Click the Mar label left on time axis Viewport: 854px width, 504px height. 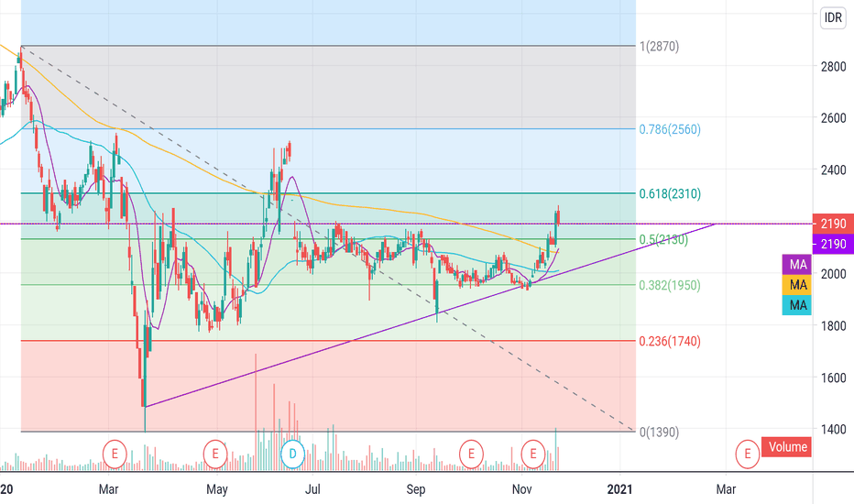108,488
